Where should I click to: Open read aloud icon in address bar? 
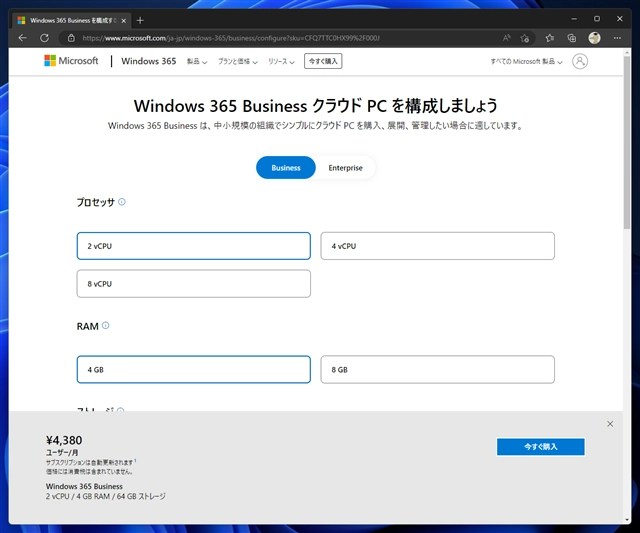tap(507, 38)
